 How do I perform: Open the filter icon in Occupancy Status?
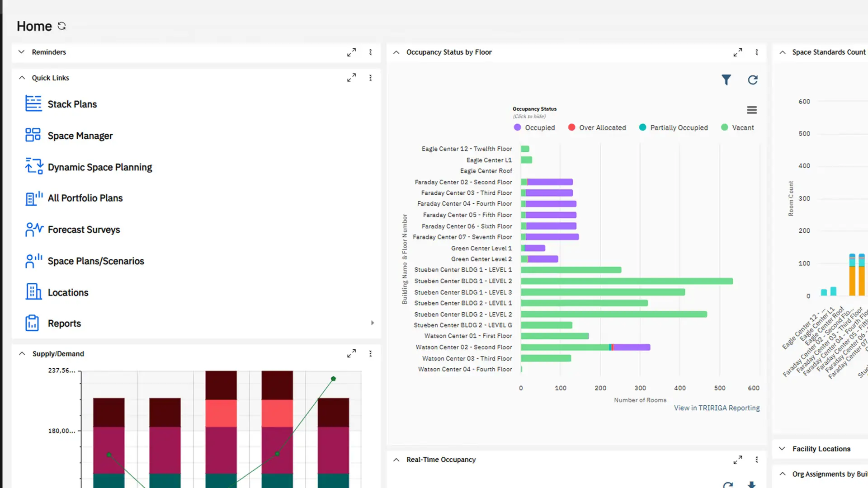(726, 80)
